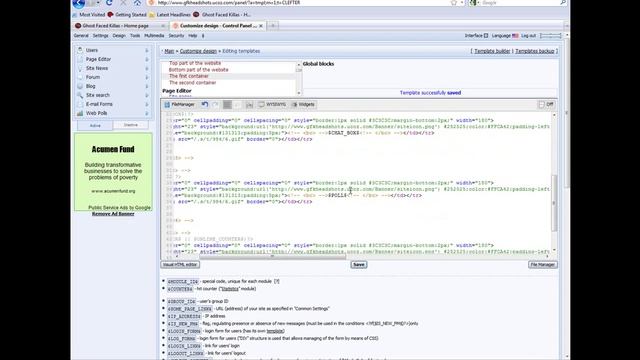Go to the browser Home icon

click(137, 3)
